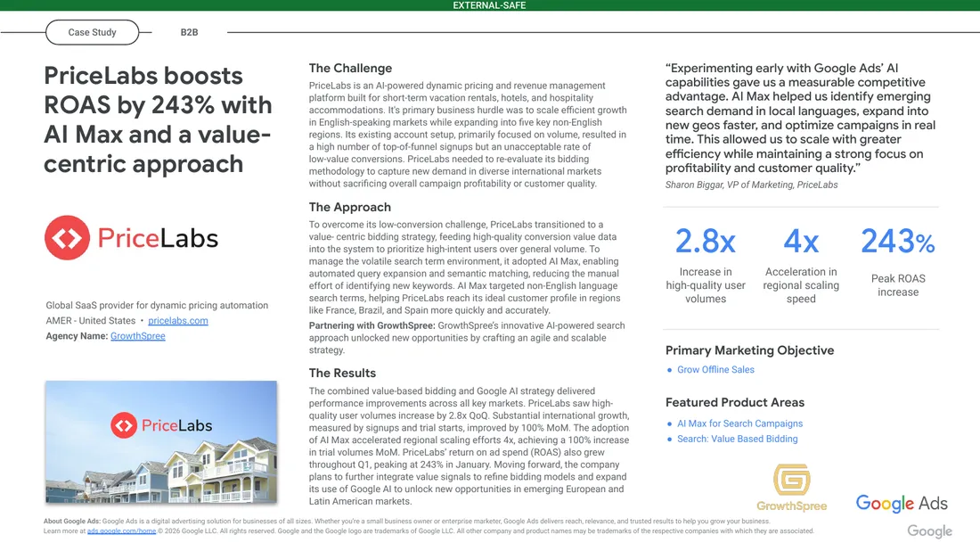Click 'Increase in high-quality user volumes' caption

pyautogui.click(x=706, y=285)
